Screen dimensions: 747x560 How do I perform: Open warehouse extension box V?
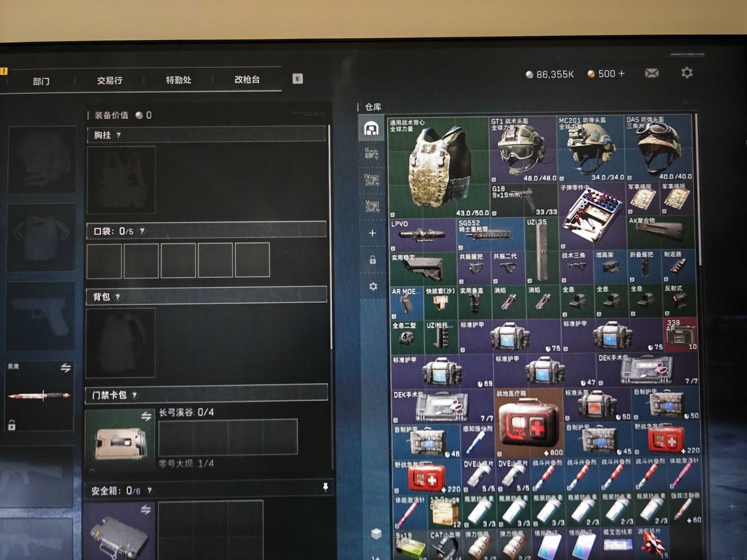[372, 206]
